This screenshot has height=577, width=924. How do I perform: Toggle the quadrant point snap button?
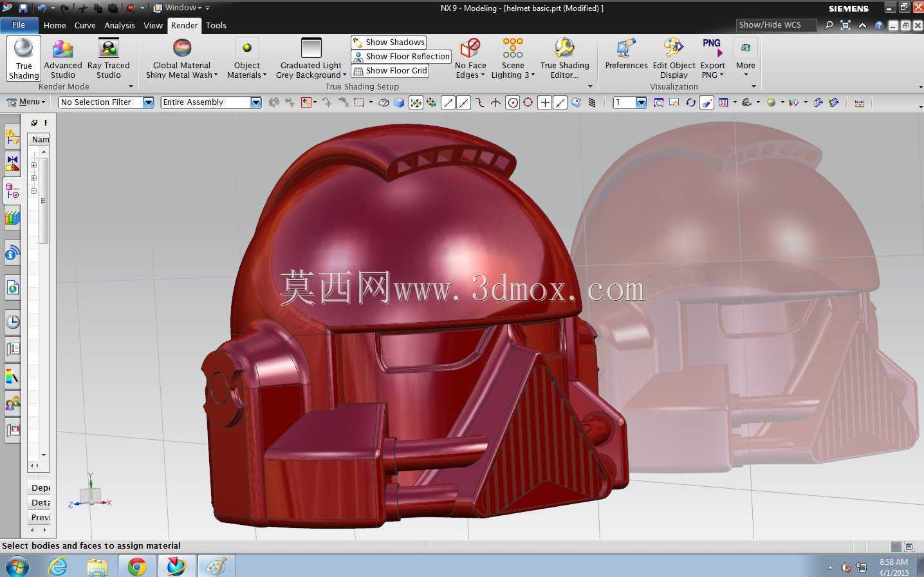pos(528,102)
